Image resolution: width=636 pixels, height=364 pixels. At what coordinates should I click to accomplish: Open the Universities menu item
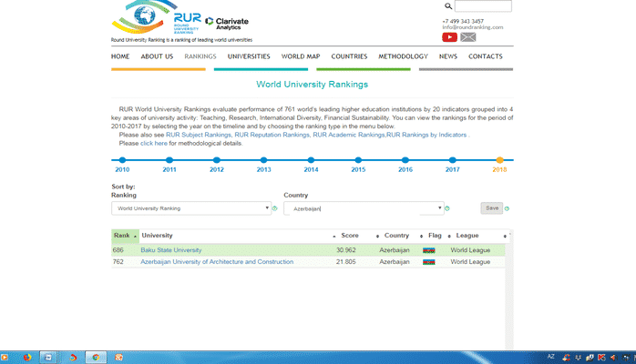coord(249,56)
